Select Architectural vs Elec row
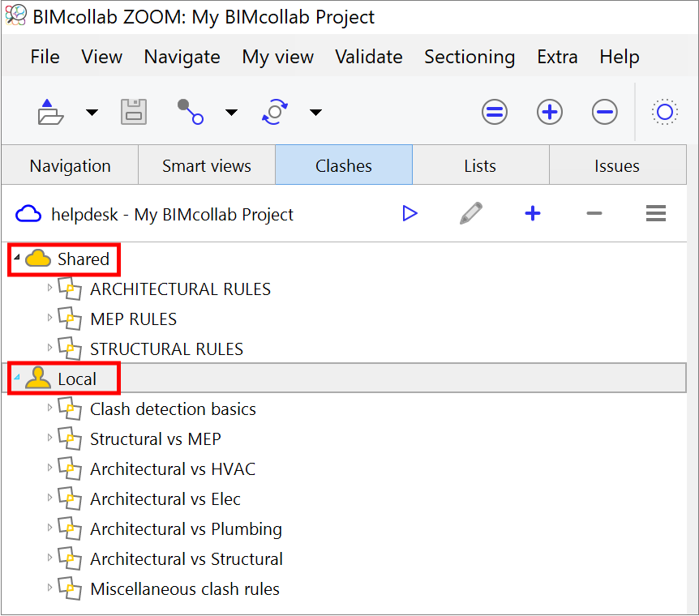Screen dimensions: 699x616 [165, 498]
